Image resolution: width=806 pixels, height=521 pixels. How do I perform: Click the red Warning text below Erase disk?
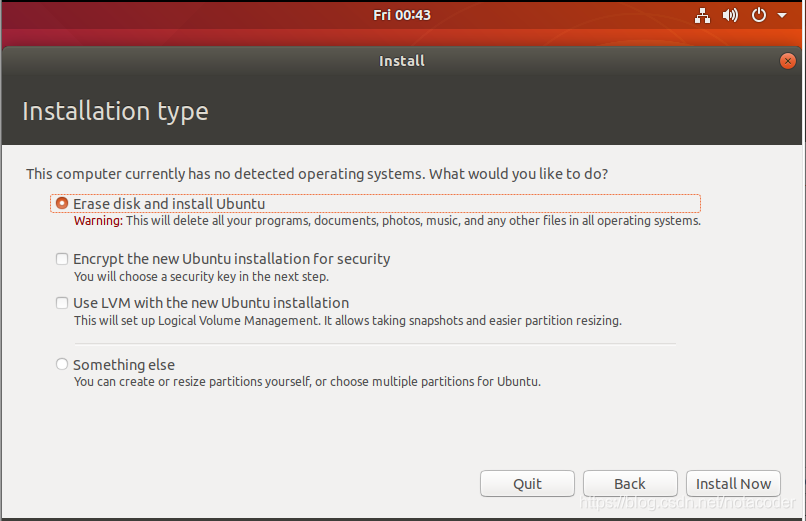click(98, 221)
